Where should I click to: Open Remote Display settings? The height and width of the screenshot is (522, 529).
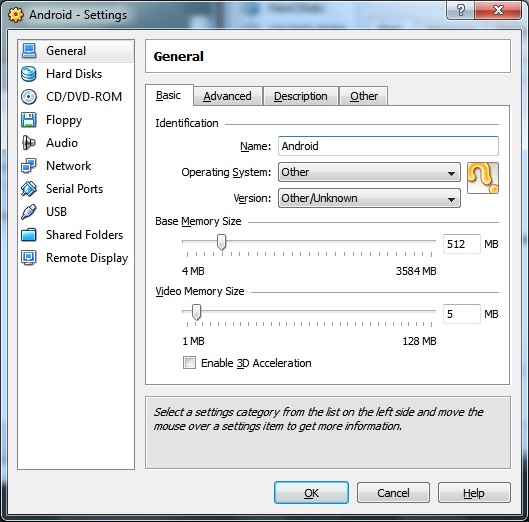76,258
